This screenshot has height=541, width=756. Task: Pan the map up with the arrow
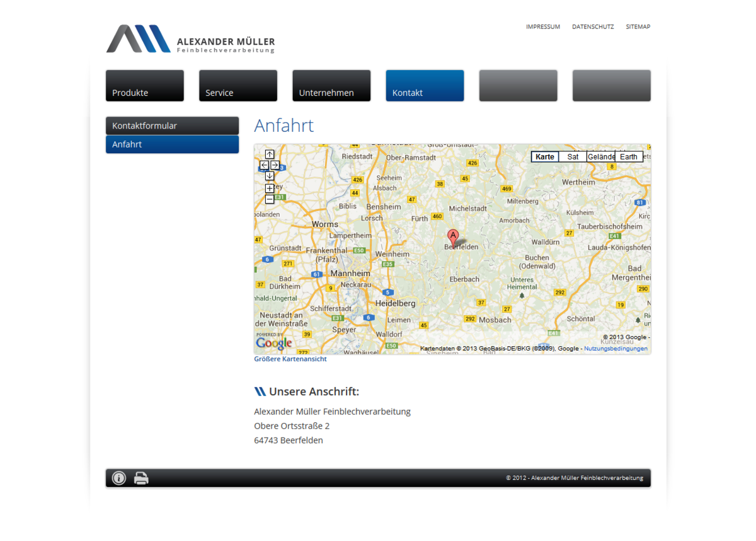click(x=270, y=154)
